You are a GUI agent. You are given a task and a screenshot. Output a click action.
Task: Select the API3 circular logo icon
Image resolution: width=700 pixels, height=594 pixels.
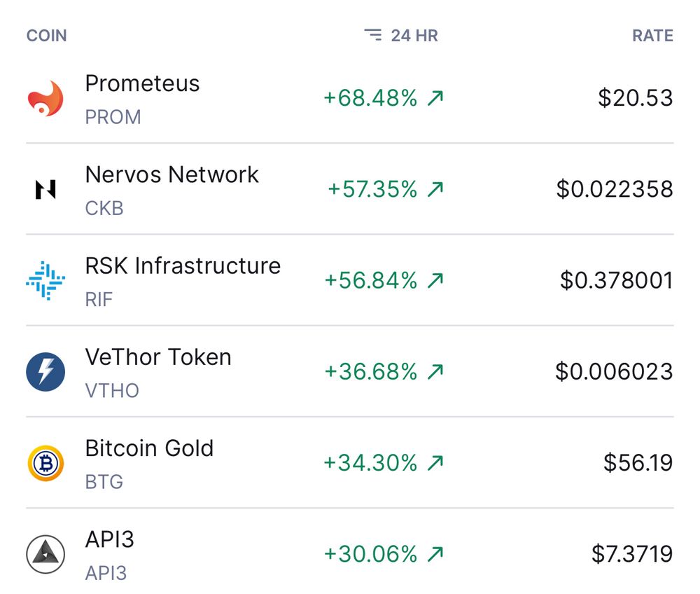[x=45, y=554]
